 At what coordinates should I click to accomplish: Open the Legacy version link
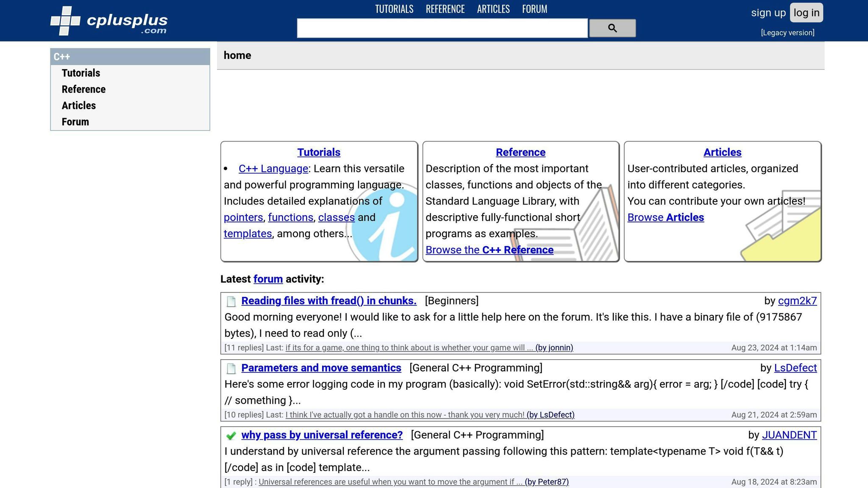tap(787, 32)
